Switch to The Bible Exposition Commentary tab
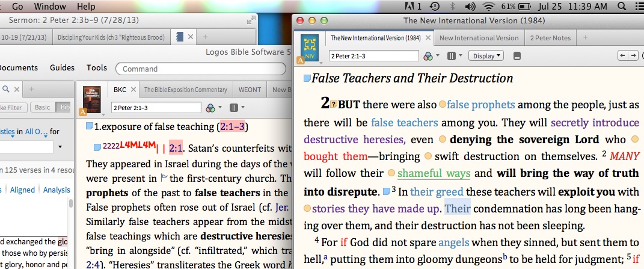This screenshot has width=644, height=269. (x=186, y=90)
